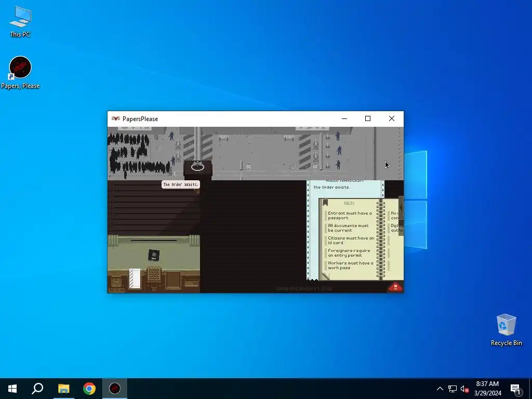
Task: Click the muted volume tray icon
Action: point(464,389)
